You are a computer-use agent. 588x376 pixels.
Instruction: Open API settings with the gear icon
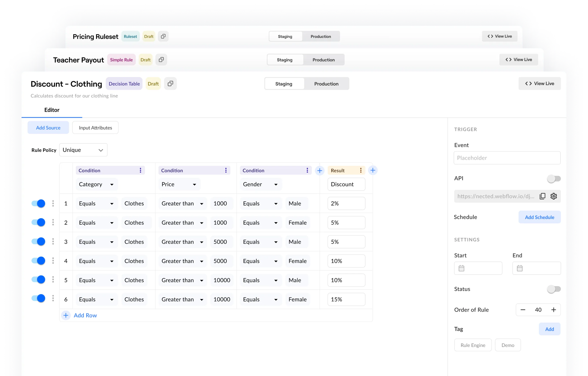click(x=554, y=196)
